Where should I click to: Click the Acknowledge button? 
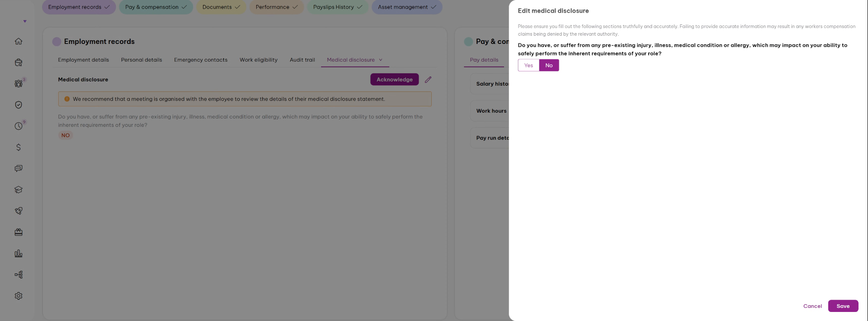(395, 80)
